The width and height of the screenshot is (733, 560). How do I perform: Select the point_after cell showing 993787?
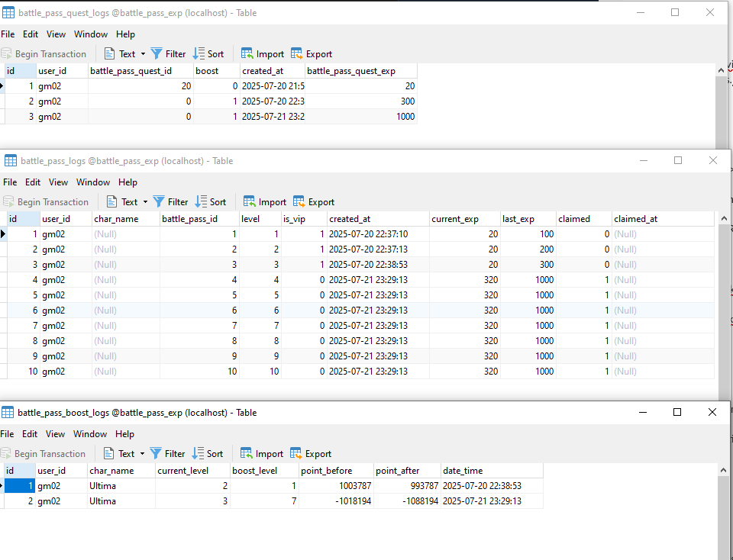coord(407,486)
